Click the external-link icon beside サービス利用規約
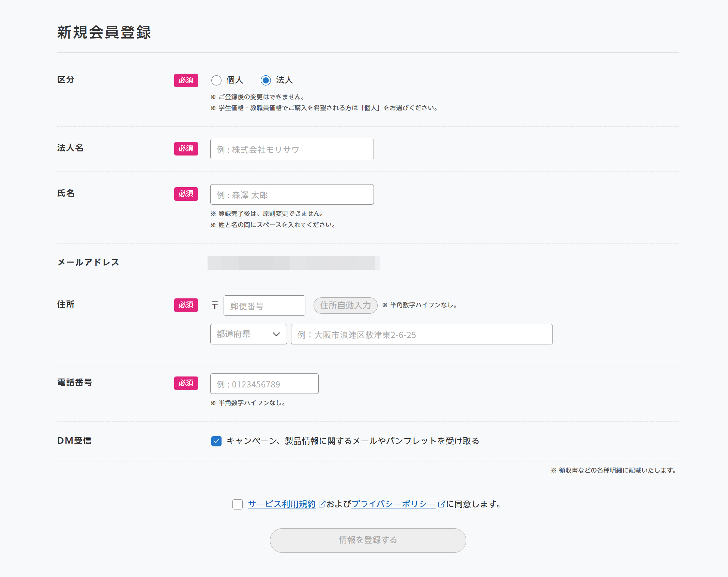The image size is (728, 577). [x=321, y=504]
